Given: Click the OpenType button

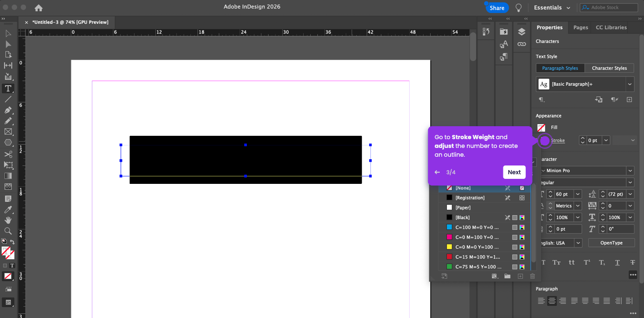Looking at the screenshot, I should tap(611, 243).
